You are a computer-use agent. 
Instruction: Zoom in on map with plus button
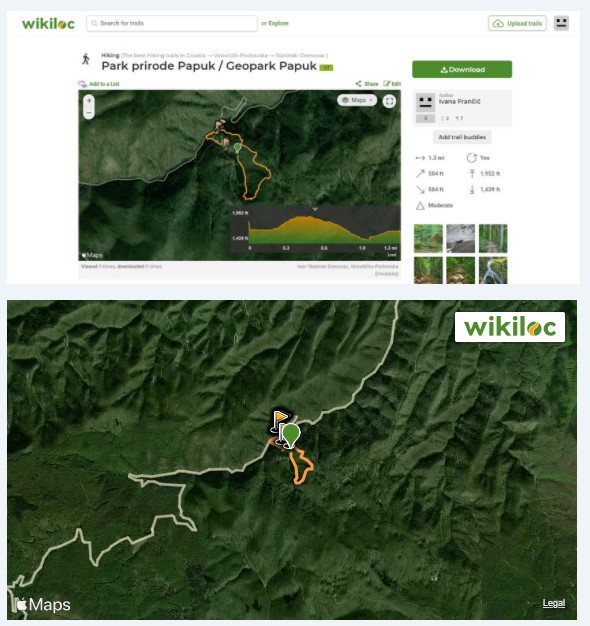point(89,100)
